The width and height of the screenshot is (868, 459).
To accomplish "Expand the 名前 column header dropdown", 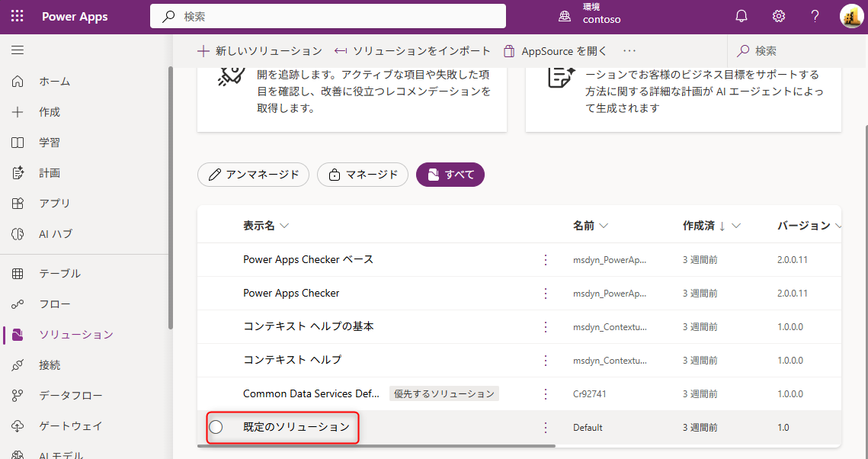I will (604, 226).
